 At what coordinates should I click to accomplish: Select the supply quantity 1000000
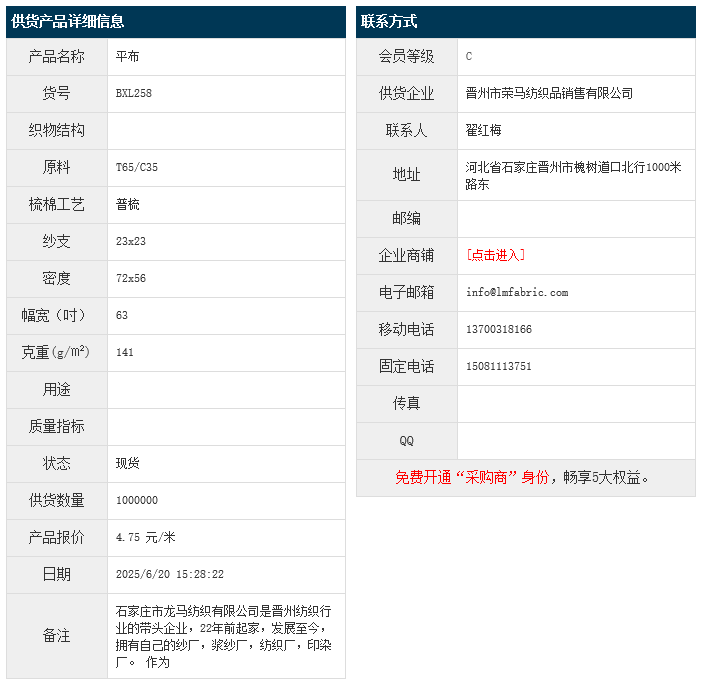click(x=137, y=500)
